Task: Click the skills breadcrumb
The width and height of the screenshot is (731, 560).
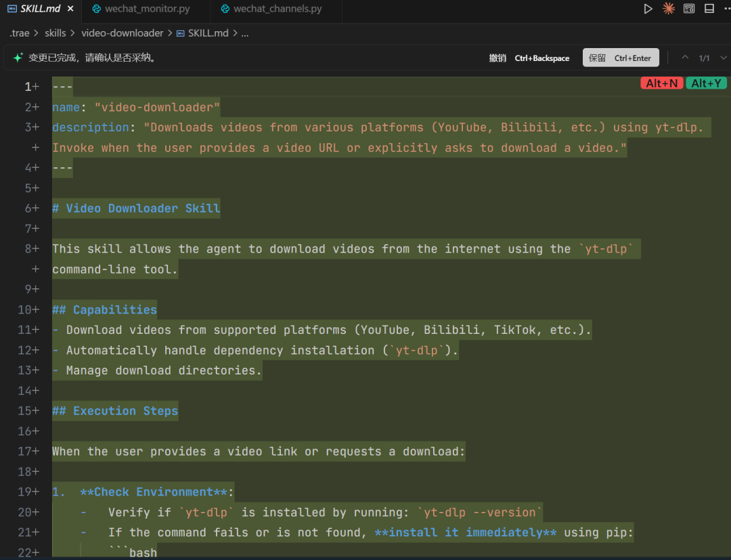Action: (55, 33)
